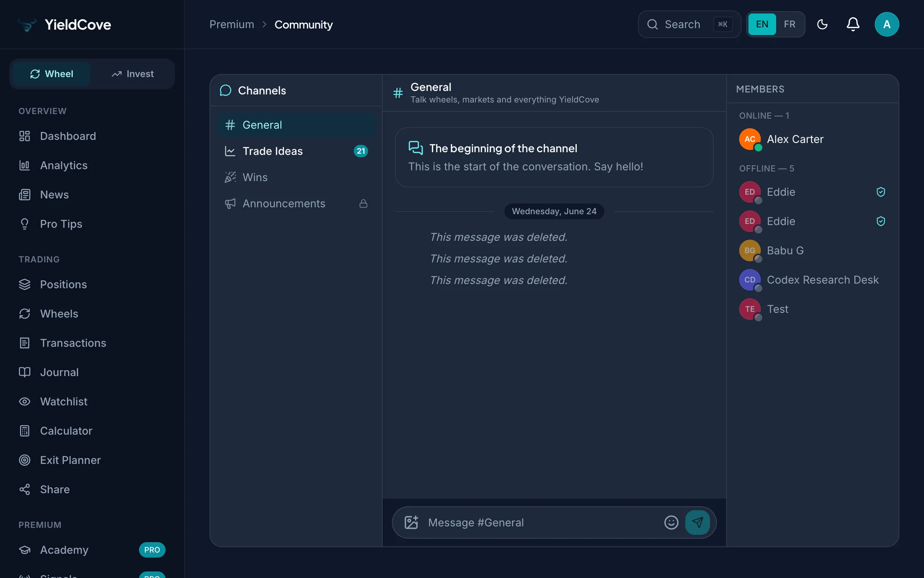Click the Search box in header
Image resolution: width=924 pixels, height=578 pixels.
tap(690, 24)
